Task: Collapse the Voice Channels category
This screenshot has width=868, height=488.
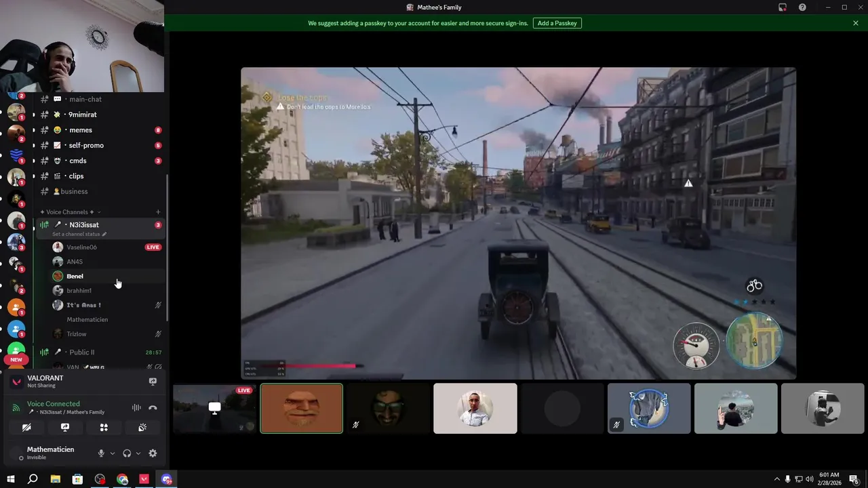Action: coord(70,212)
